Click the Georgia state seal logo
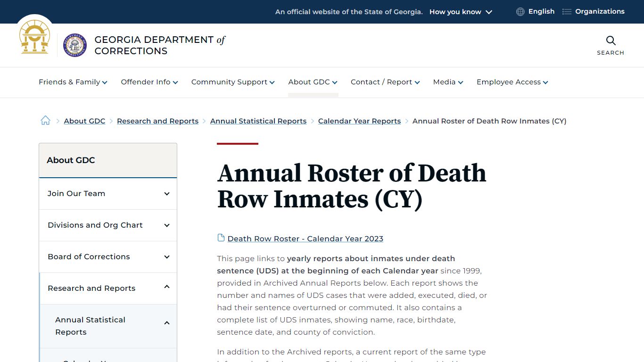Viewport: 644px width, 362px height. tap(35, 37)
